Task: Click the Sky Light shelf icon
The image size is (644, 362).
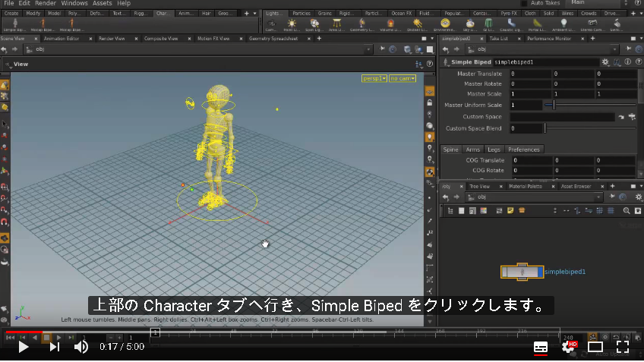Action: coord(470,24)
